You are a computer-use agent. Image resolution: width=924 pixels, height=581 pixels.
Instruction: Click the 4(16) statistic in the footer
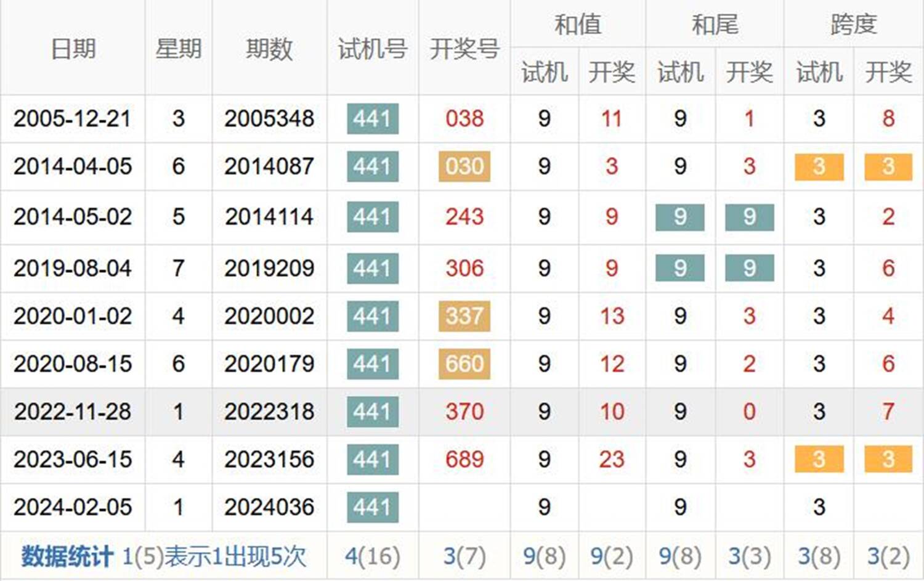(x=372, y=556)
